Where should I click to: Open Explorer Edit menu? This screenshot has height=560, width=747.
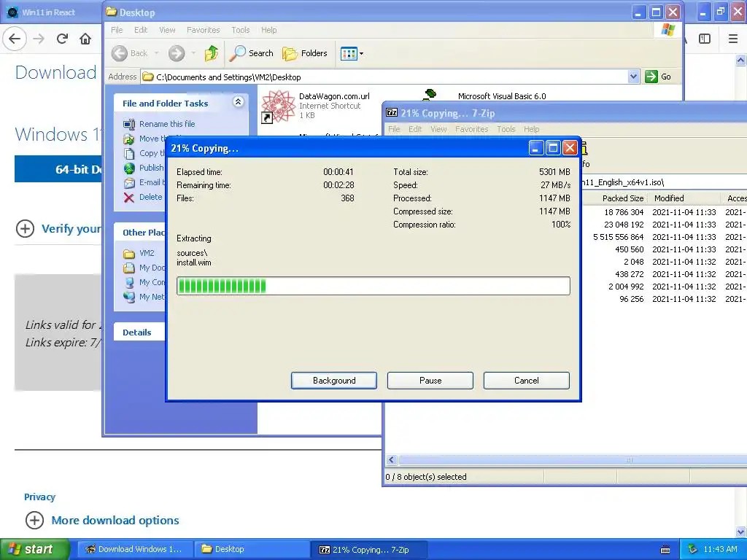coord(141,30)
